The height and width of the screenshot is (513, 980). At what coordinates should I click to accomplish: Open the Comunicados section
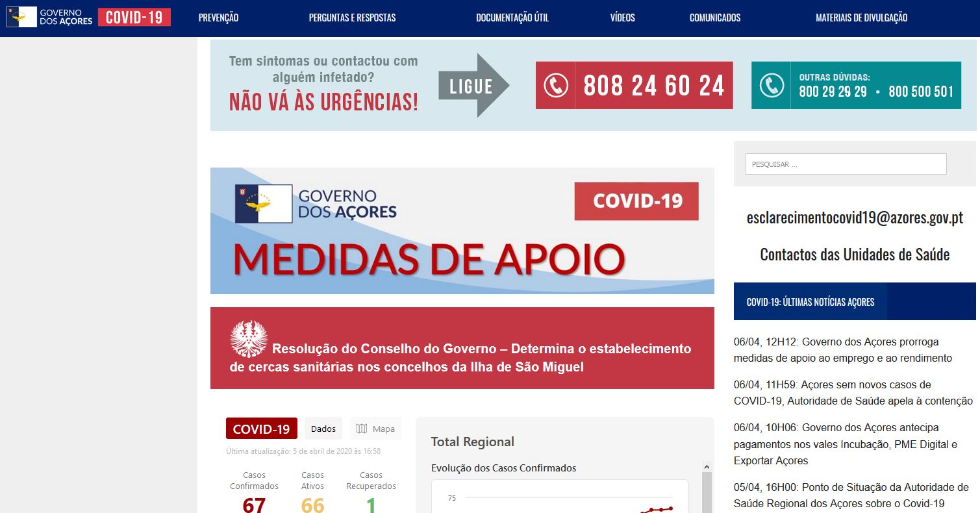(714, 18)
